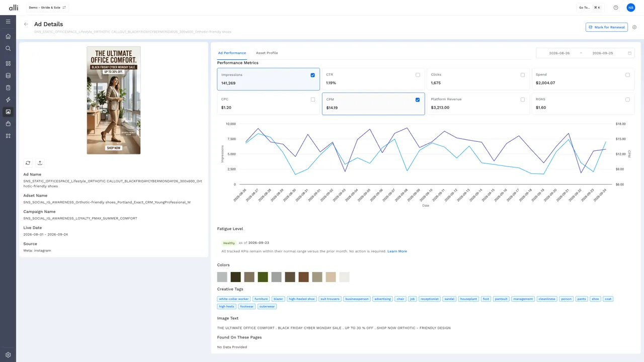Open the clipboard checklist icon in sidebar

pos(8,87)
